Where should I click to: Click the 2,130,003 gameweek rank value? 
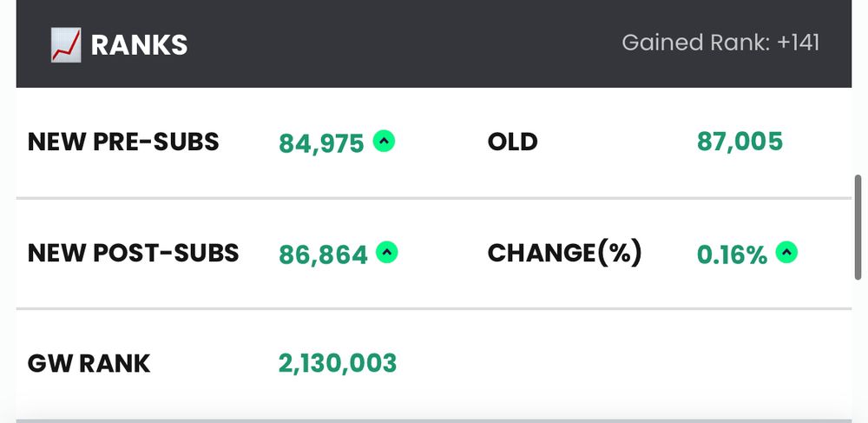(x=338, y=363)
